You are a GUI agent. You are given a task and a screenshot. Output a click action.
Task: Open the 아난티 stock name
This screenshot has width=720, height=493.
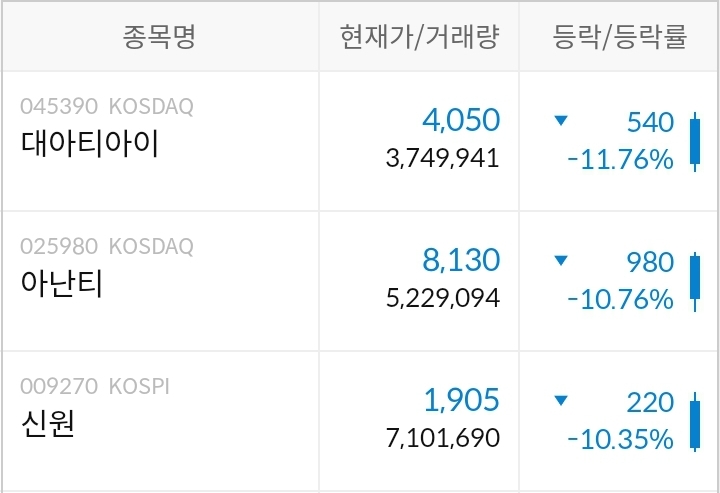(62, 283)
